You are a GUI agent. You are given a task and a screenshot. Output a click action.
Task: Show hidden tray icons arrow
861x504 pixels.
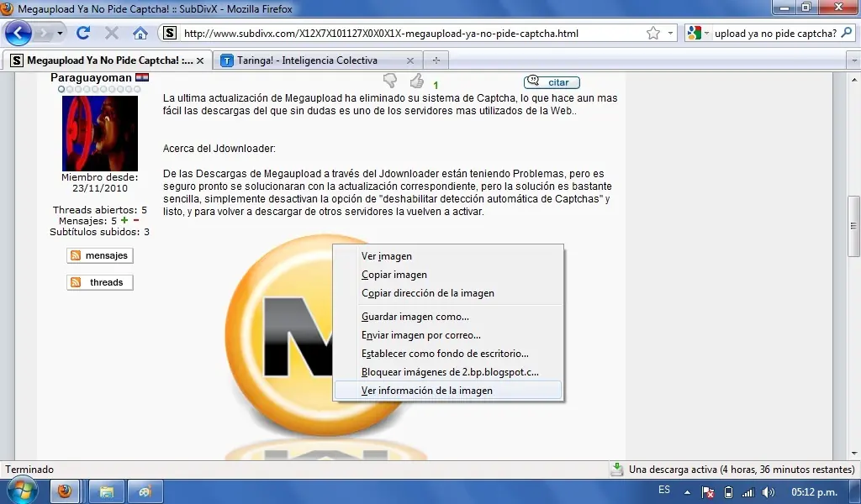[686, 492]
